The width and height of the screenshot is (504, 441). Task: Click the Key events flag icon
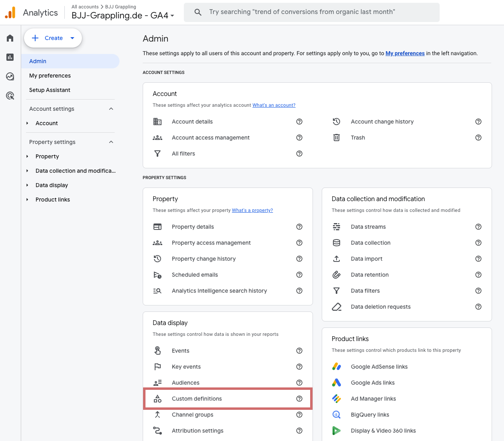click(x=157, y=367)
